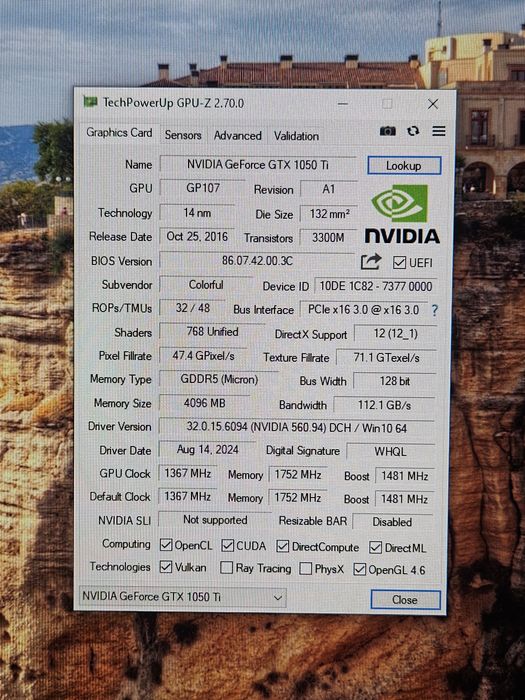Click the Device ID value 10DE 1C82
525x700 pixels.
click(x=376, y=286)
